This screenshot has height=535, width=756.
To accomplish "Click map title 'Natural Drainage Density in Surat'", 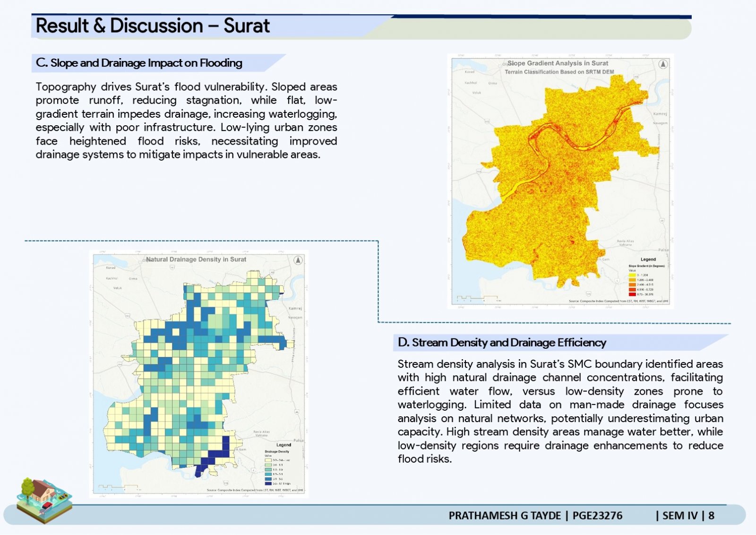I will coord(196,259).
